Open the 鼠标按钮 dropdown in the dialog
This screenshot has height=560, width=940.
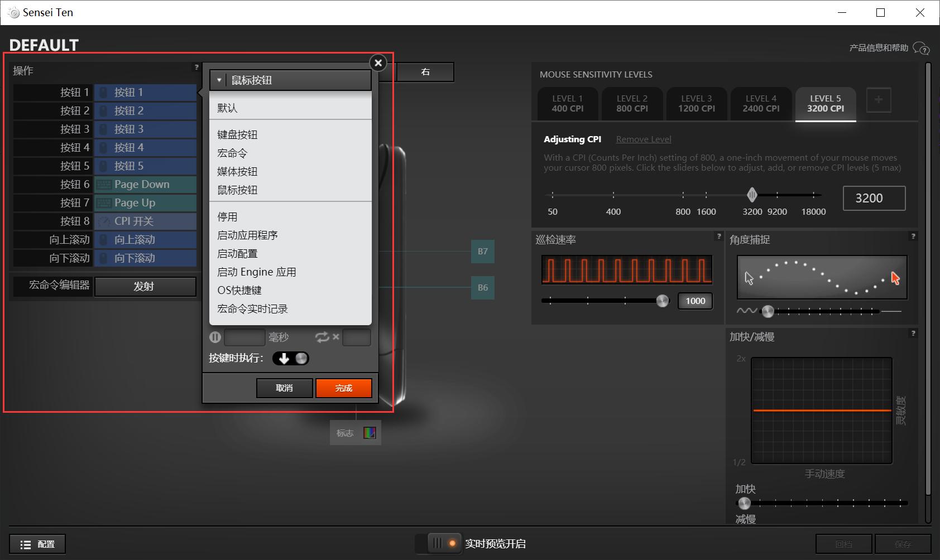(x=290, y=80)
